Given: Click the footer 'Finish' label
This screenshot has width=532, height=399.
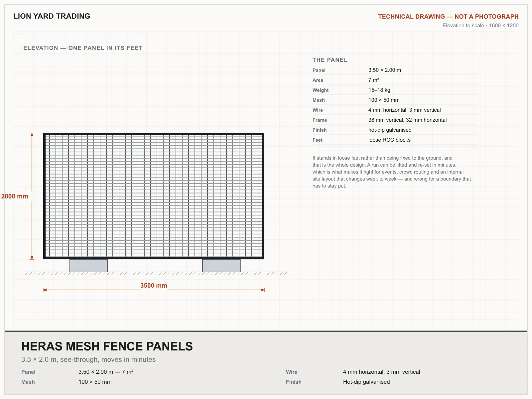Looking at the screenshot, I should (x=294, y=382).
